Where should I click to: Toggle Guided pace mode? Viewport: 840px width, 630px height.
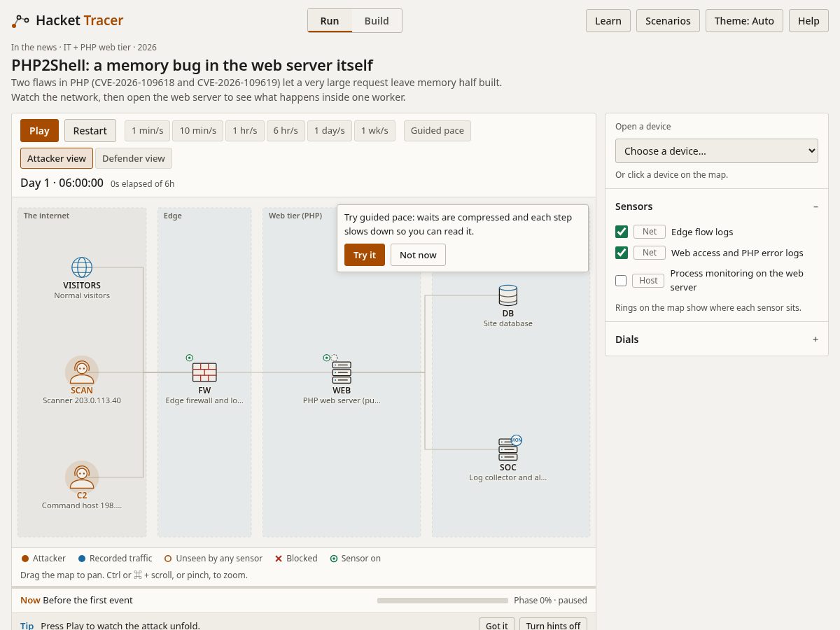tap(437, 131)
